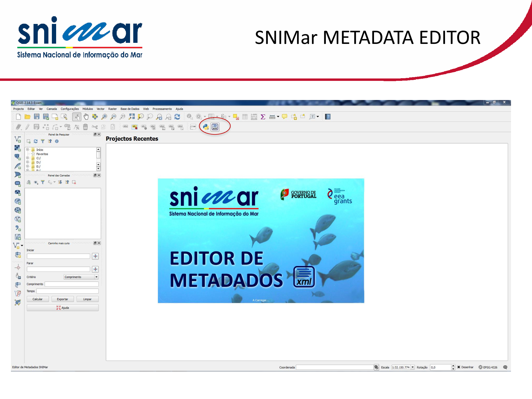Click the Exportar button
This screenshot has width=532, height=399.
tap(62, 299)
